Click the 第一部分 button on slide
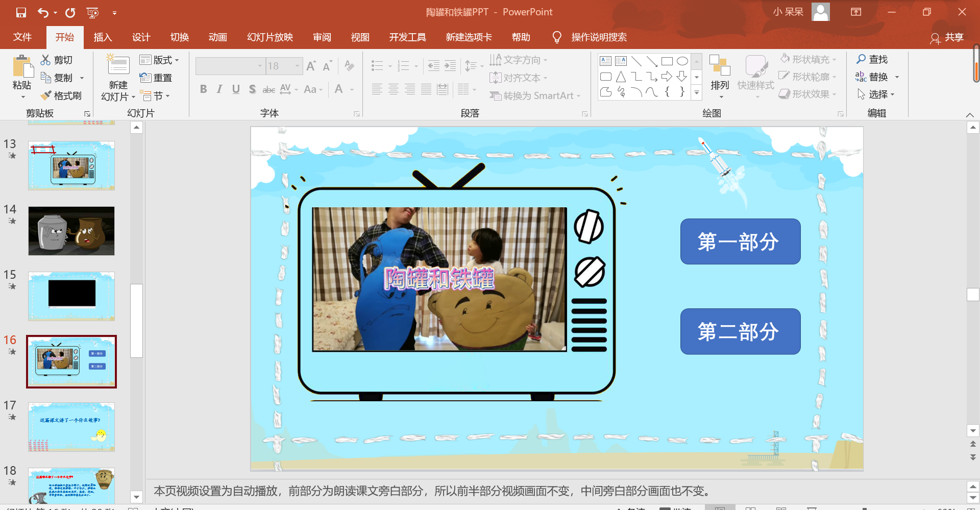Viewport: 980px width, 510px height. 740,241
